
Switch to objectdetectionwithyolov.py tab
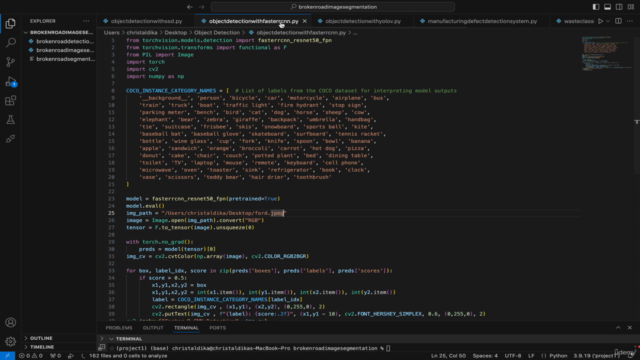point(363,21)
